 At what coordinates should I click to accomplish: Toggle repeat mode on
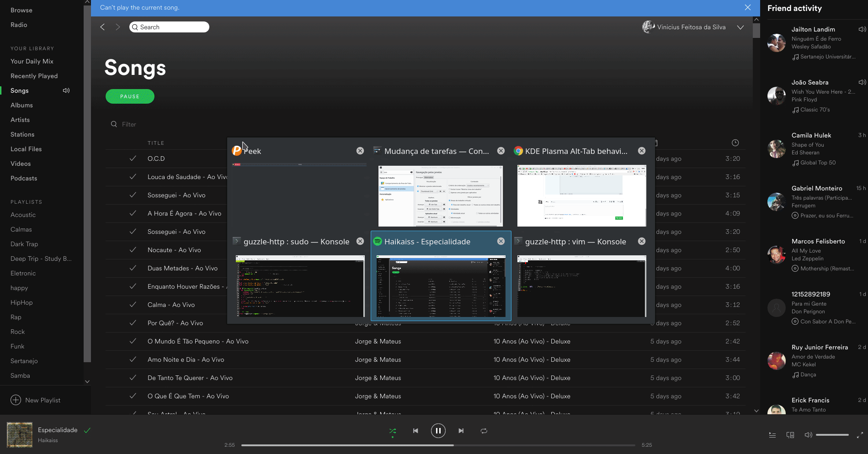(484, 430)
